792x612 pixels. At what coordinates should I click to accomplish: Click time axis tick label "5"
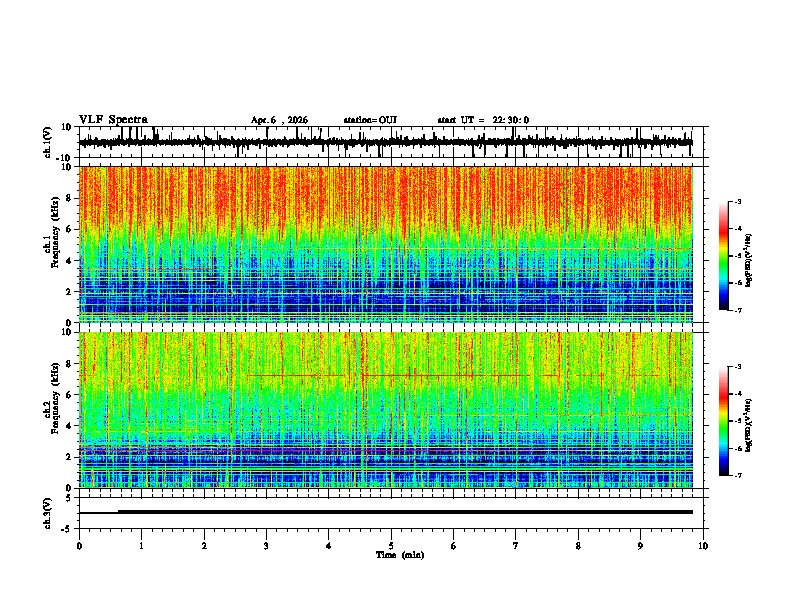tap(391, 546)
